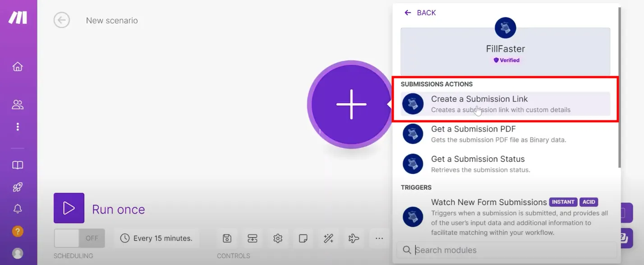644x265 pixels.
Task: Open the Resource hub book icon
Action: tap(18, 165)
